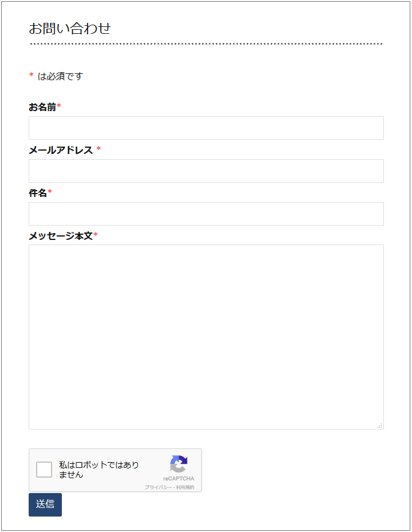Open the プライバシー privacy link
412x532 pixels.
click(158, 486)
